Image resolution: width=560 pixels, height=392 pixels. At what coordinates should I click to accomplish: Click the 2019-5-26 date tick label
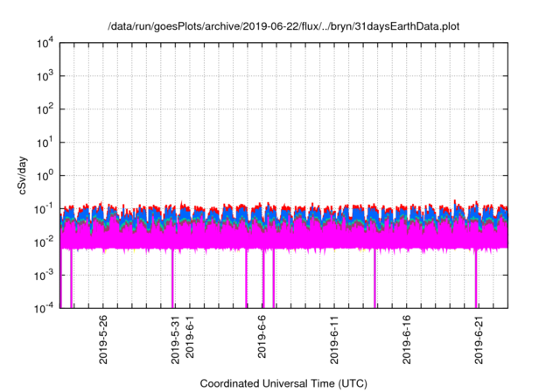coord(103,339)
